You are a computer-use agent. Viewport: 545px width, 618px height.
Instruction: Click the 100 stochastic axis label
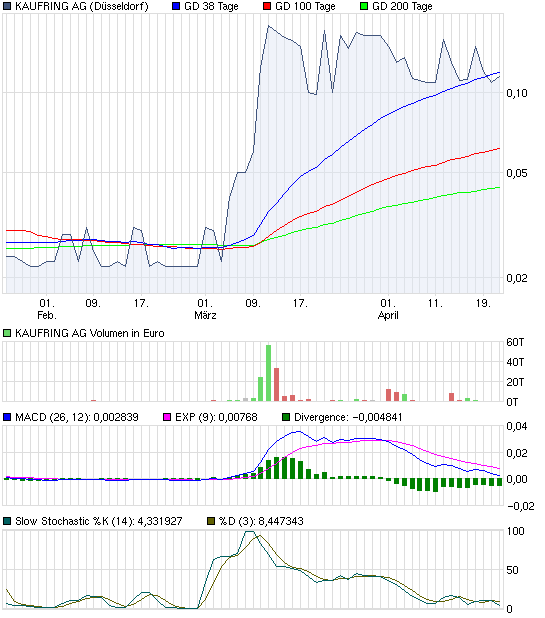[x=515, y=531]
